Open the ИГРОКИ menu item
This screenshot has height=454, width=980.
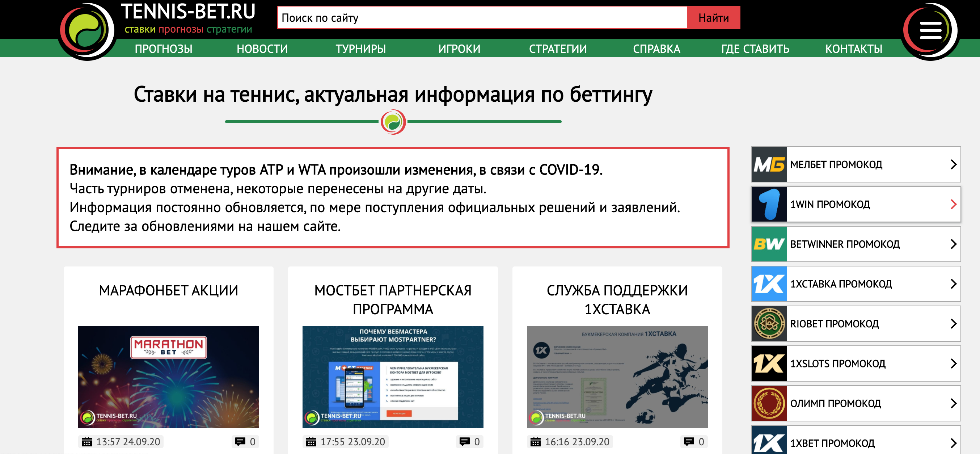[x=459, y=49]
